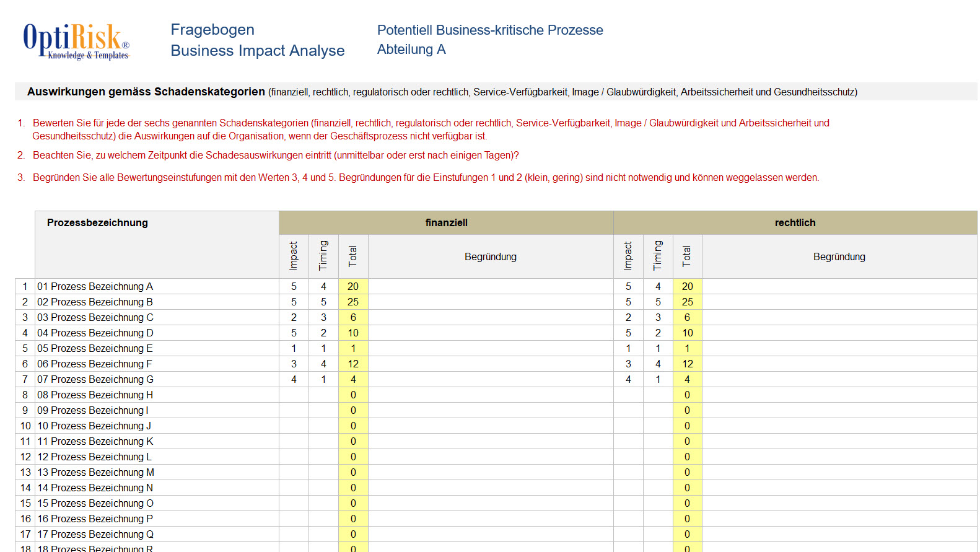The width and height of the screenshot is (980, 552).
Task: Select the Begründung header under rechtlich
Action: point(839,256)
